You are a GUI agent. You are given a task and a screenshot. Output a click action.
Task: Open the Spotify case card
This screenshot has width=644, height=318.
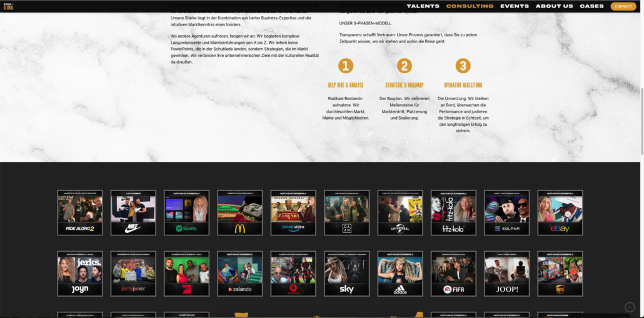click(186, 213)
